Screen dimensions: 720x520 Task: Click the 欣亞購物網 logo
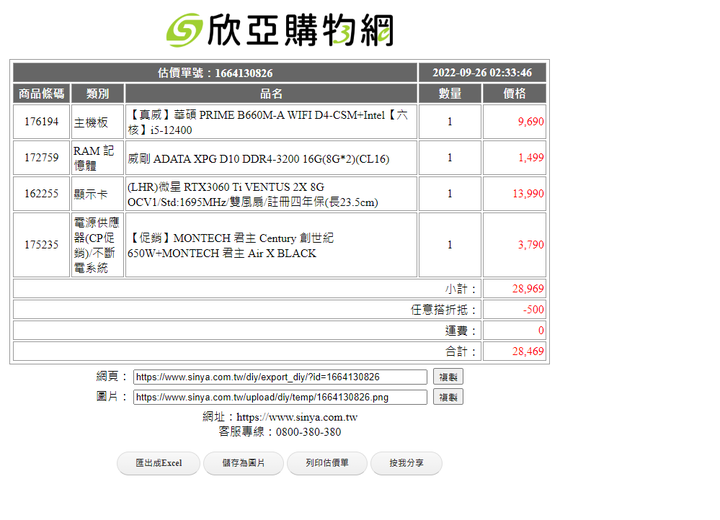click(x=280, y=30)
